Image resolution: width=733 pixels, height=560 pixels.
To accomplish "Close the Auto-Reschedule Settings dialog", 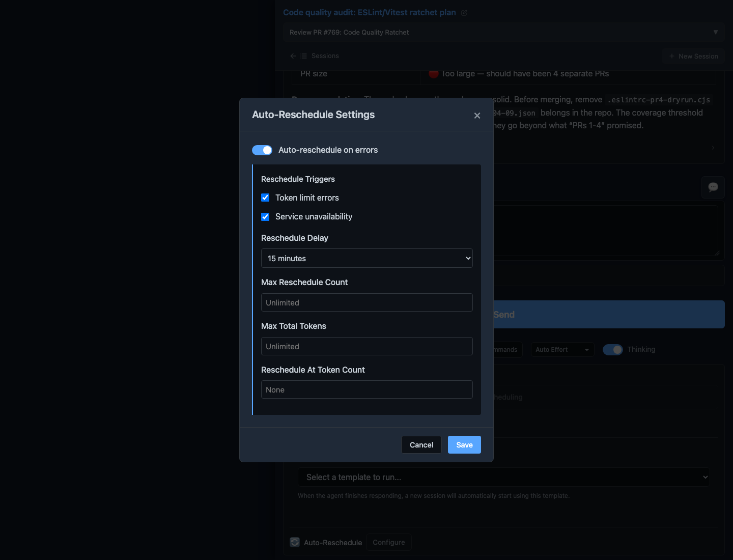I will pyautogui.click(x=477, y=116).
